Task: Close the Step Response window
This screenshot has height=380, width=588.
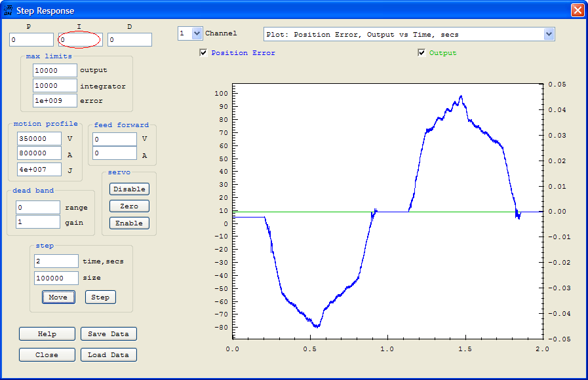Action: pyautogui.click(x=577, y=10)
